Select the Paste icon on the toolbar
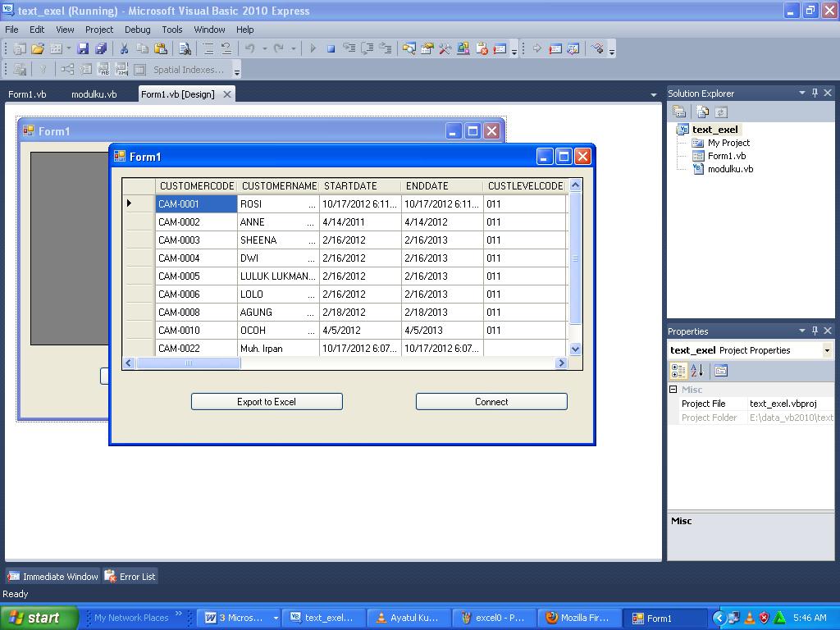Viewport: 840px width, 630px height. tap(162, 48)
